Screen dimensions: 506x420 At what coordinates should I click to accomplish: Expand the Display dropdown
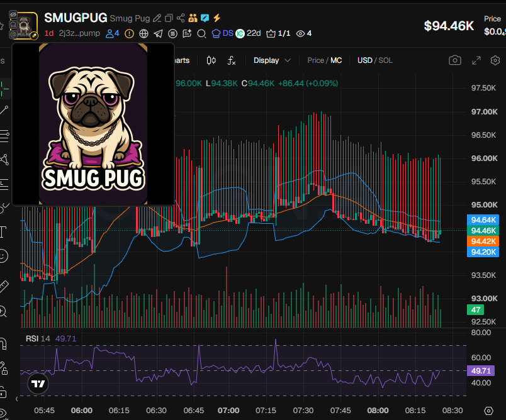click(x=272, y=60)
